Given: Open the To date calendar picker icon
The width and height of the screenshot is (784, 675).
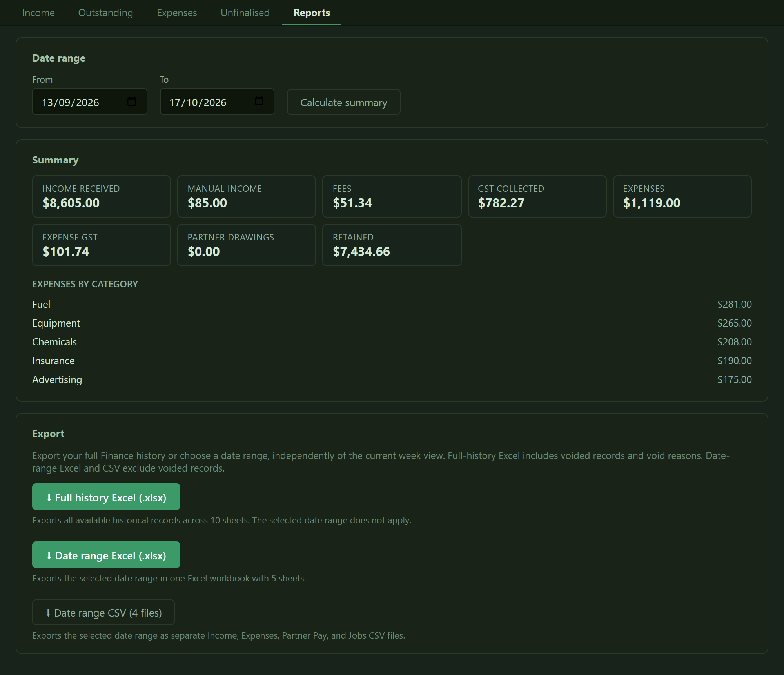Looking at the screenshot, I should 259,101.
